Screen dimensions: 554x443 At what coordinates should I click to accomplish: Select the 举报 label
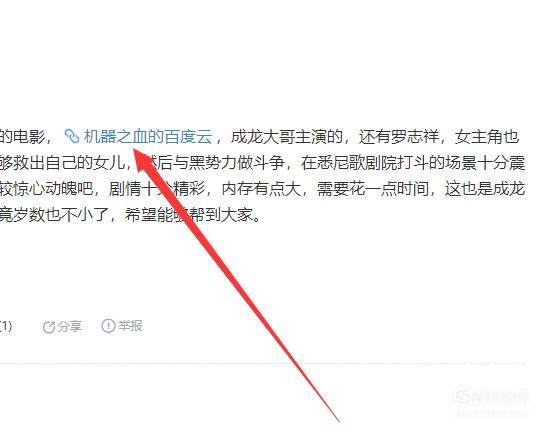tap(130, 326)
